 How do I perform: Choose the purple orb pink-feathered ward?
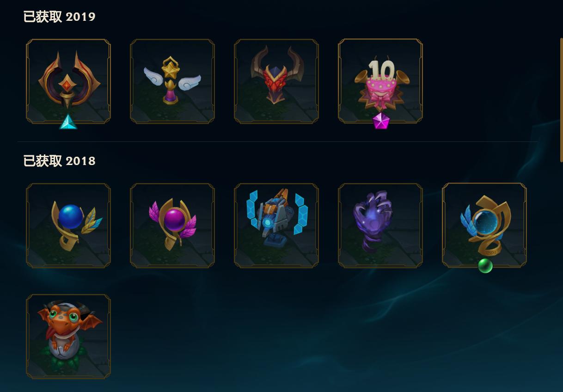click(x=172, y=226)
